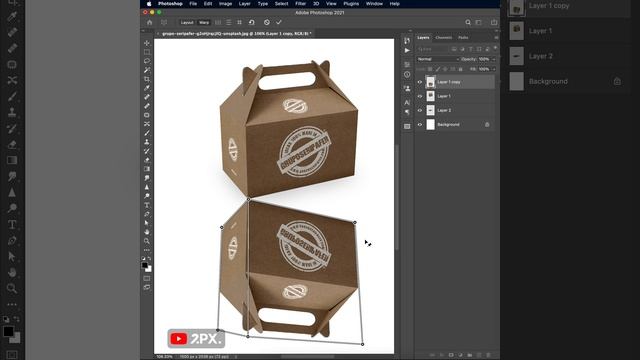The width and height of the screenshot is (640, 360).
Task: Select the Layer 2 thumbnail in Layers panel
Action: click(431, 110)
